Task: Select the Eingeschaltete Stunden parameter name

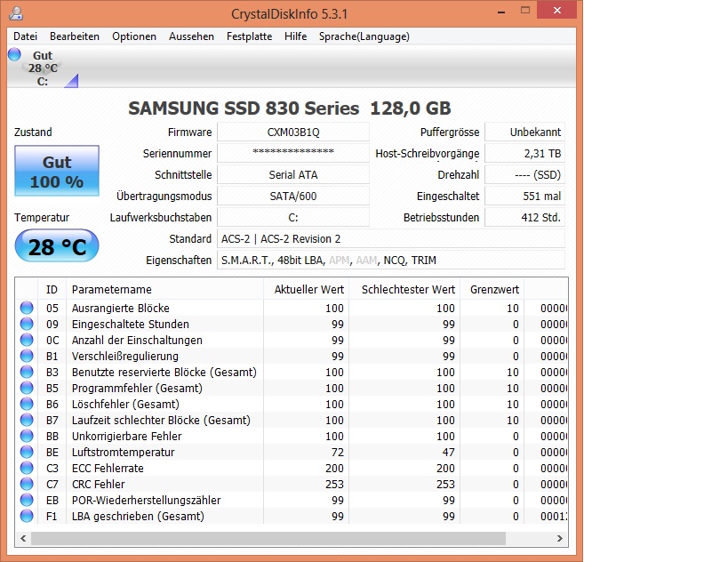Action: coord(130,325)
